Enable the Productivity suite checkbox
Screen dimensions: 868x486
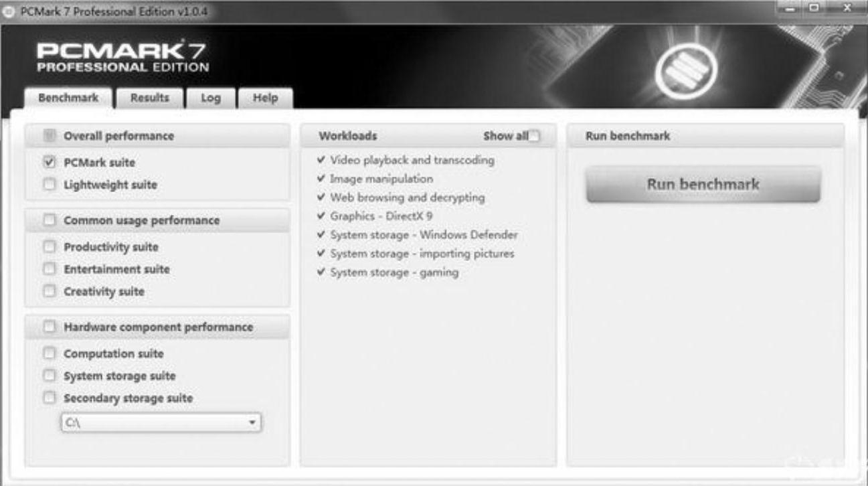[x=49, y=246]
